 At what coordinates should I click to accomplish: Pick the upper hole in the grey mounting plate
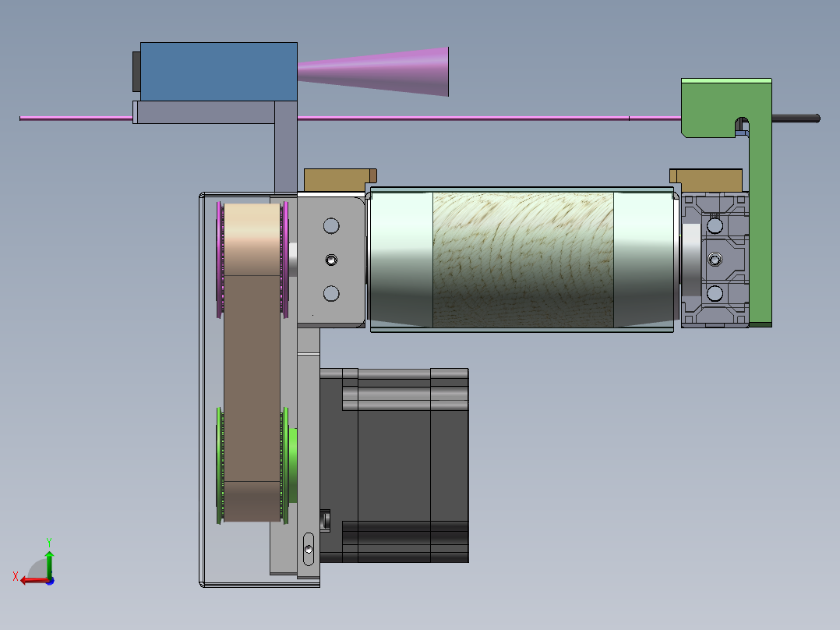tap(332, 226)
